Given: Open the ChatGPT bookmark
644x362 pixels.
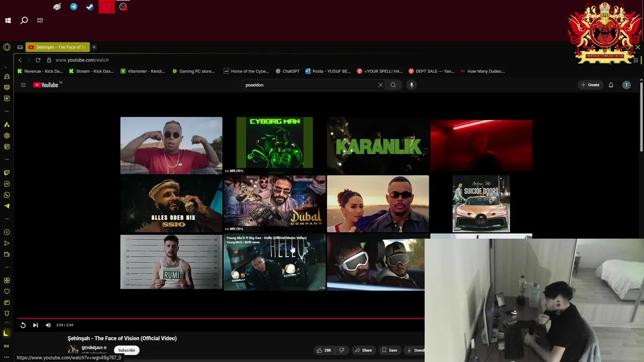Looking at the screenshot, I should coord(287,71).
